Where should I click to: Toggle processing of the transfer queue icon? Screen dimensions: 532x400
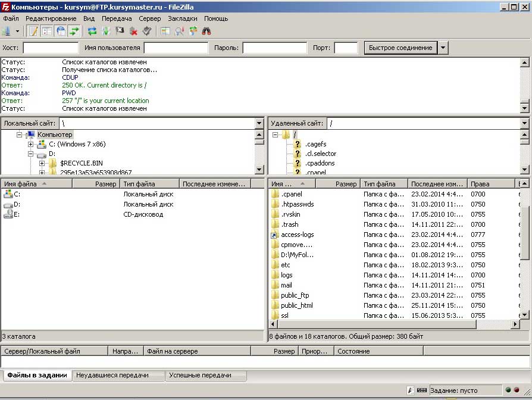[106, 31]
